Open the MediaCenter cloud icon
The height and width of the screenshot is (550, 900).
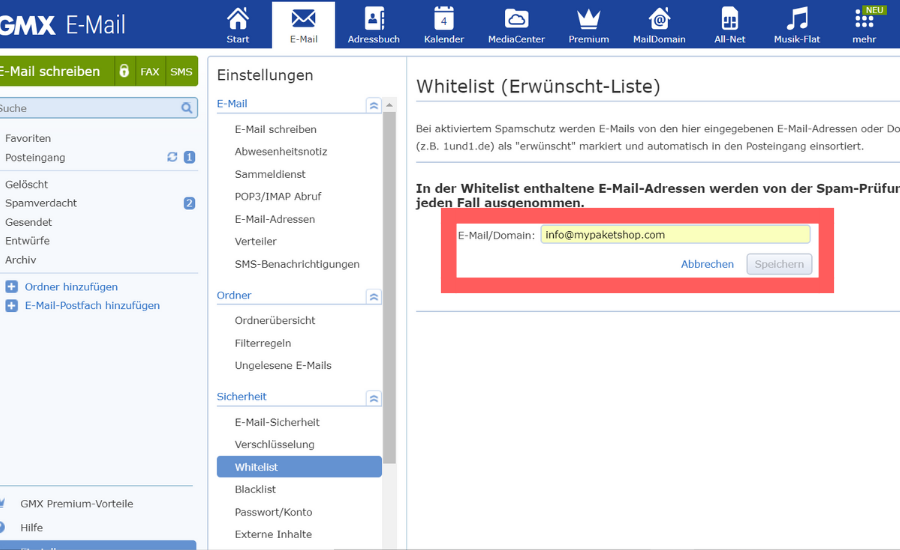click(x=516, y=19)
